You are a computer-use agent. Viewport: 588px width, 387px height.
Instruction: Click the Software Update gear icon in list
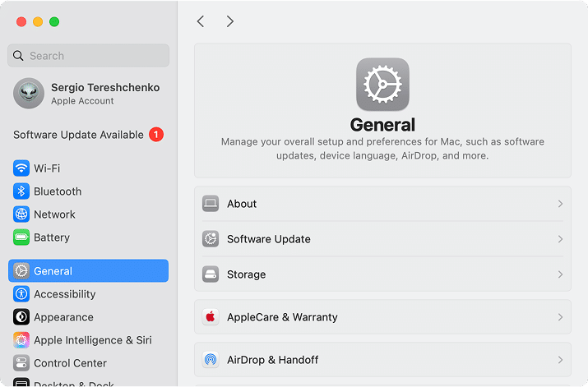(211, 239)
